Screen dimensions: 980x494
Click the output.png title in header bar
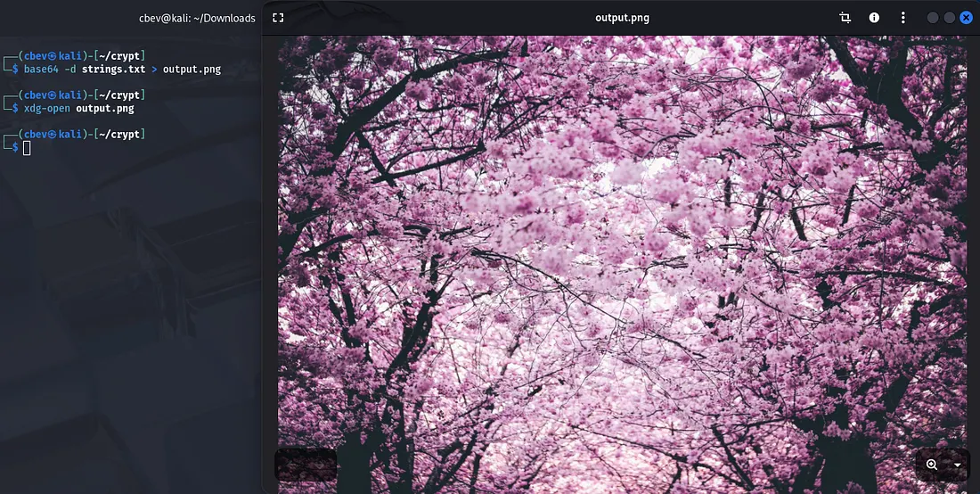(621, 18)
